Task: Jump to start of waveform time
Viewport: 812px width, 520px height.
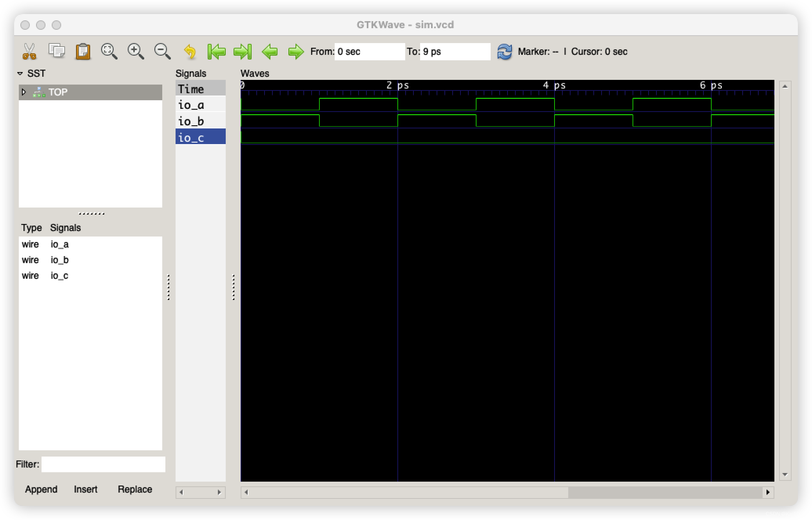Action: (216, 51)
